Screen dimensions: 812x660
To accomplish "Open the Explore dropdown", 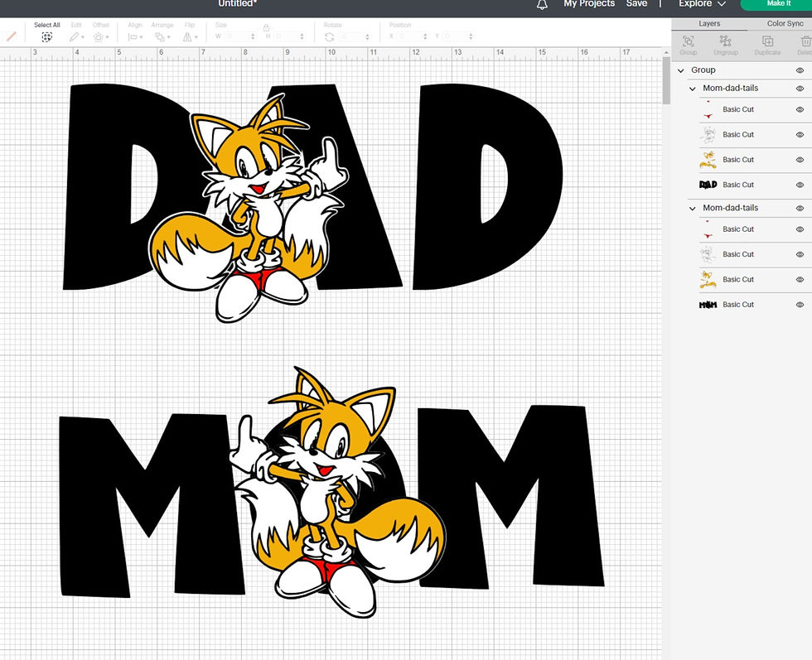I will pyautogui.click(x=703, y=3).
